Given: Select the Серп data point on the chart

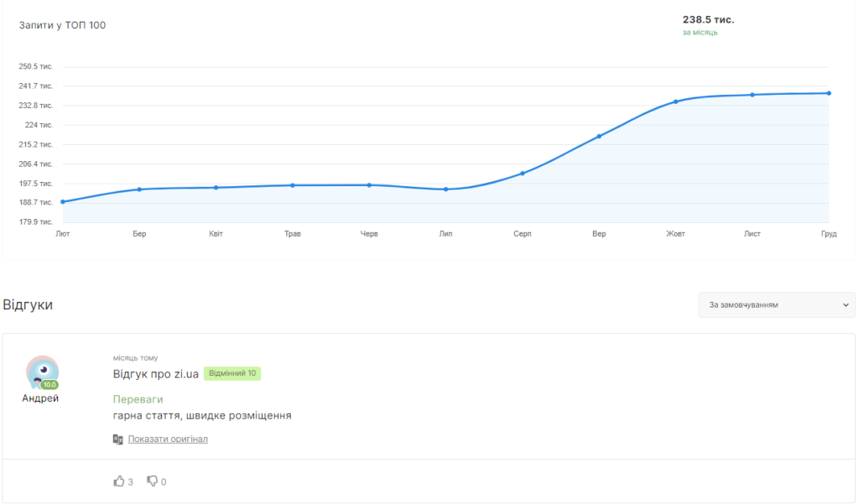Looking at the screenshot, I should tap(522, 174).
